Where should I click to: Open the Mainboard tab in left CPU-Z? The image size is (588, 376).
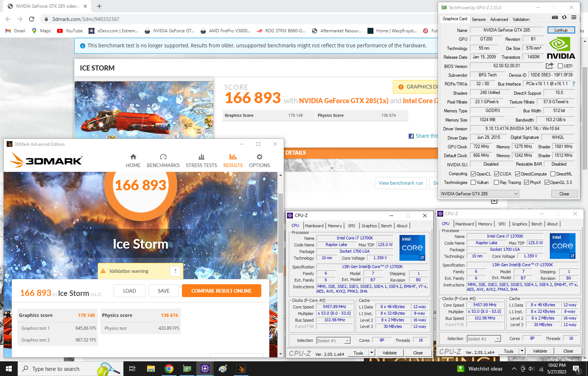[x=314, y=226]
